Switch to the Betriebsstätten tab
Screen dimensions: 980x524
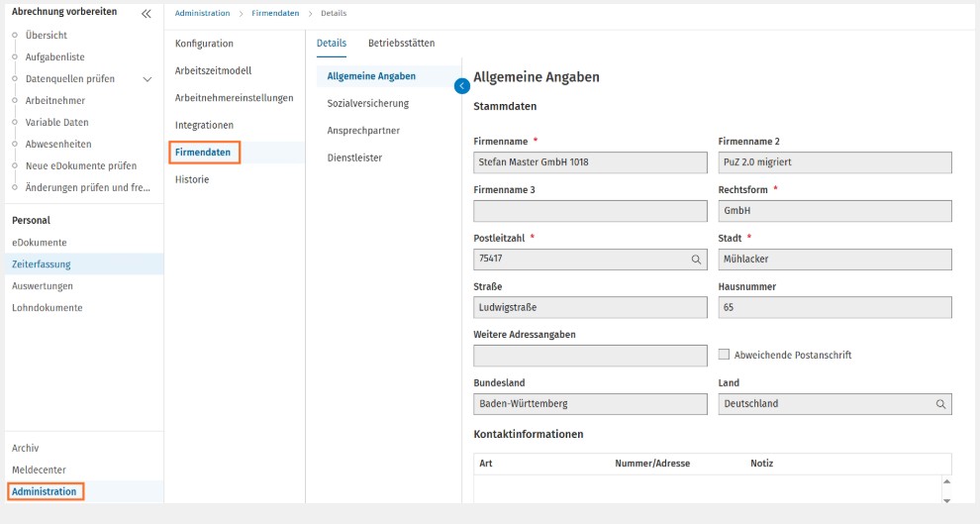point(401,44)
